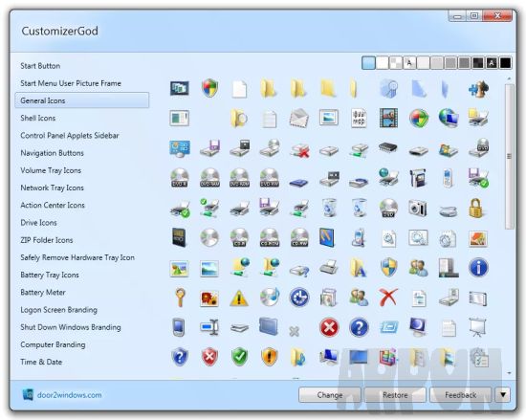Switch to Battery Tray Icons category
The height and width of the screenshot is (420, 526).
pyautogui.click(x=50, y=275)
